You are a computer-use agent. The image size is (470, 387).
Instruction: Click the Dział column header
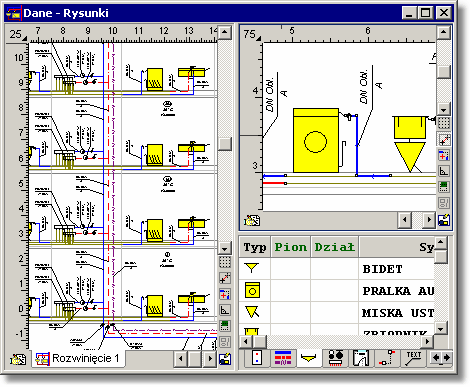point(334,247)
